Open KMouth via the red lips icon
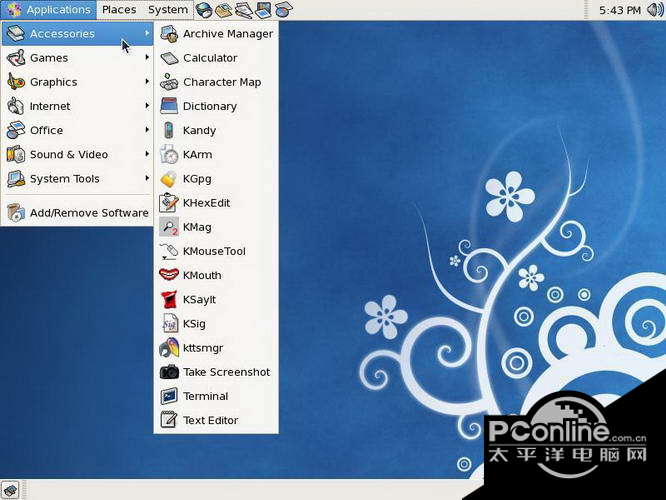Screen dimensions: 666x500 click(169, 274)
